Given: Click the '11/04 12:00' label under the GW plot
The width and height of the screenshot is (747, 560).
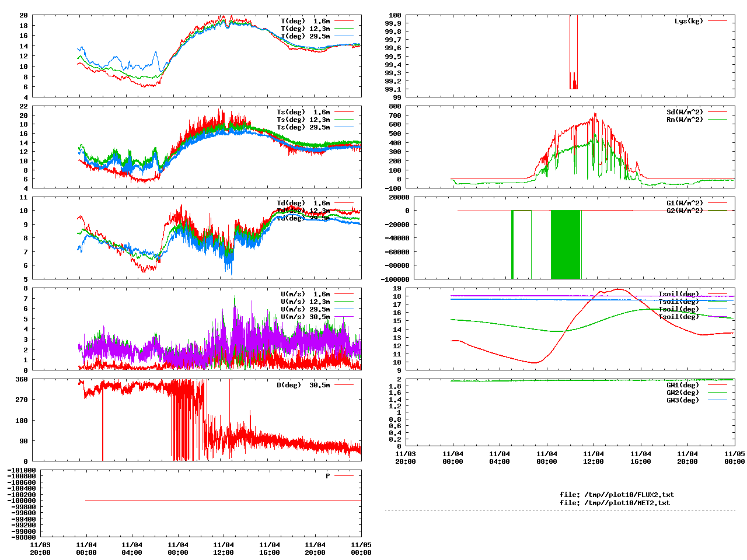Looking at the screenshot, I should [x=594, y=457].
